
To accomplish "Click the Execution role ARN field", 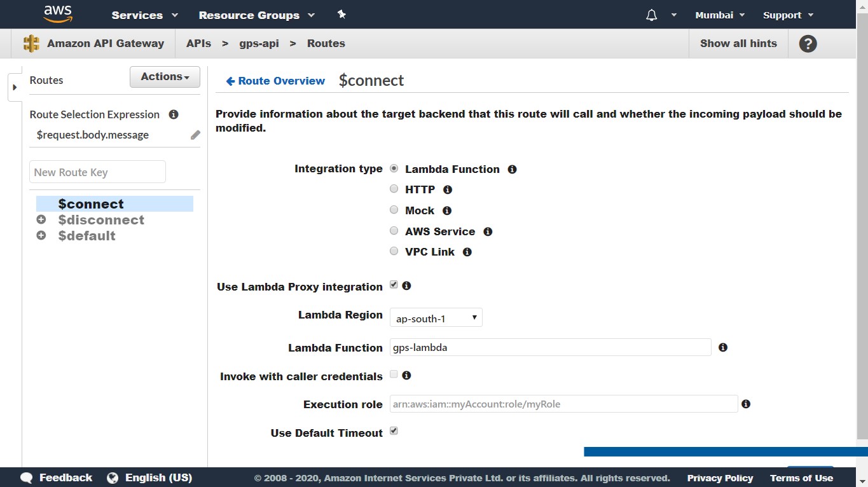I will coord(563,404).
